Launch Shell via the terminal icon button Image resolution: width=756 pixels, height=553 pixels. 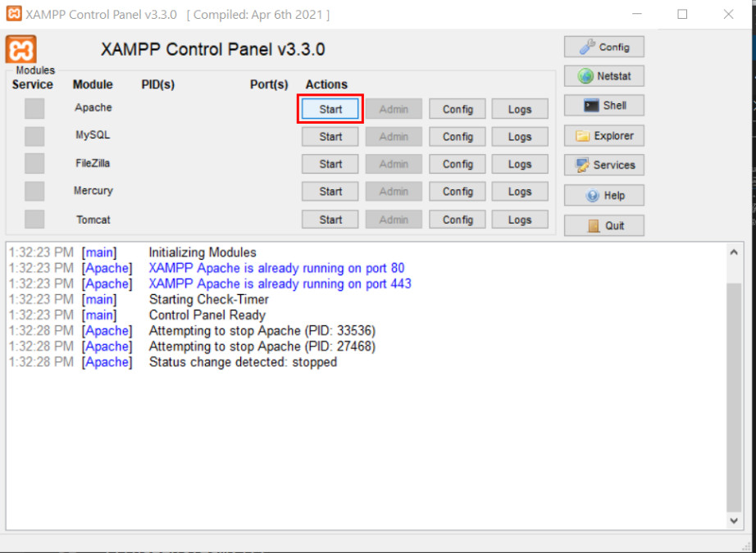coord(604,105)
